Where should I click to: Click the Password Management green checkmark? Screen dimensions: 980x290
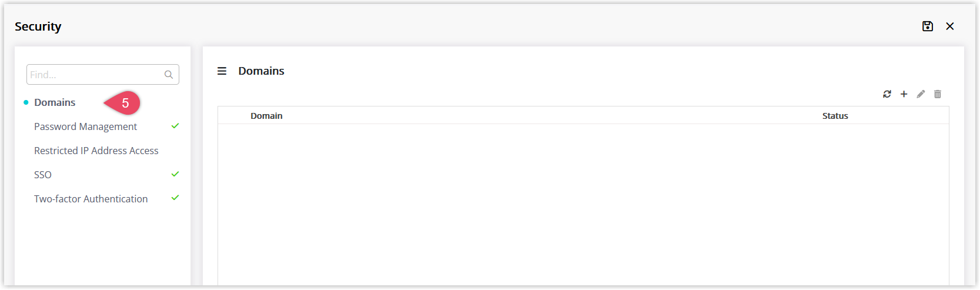point(175,126)
